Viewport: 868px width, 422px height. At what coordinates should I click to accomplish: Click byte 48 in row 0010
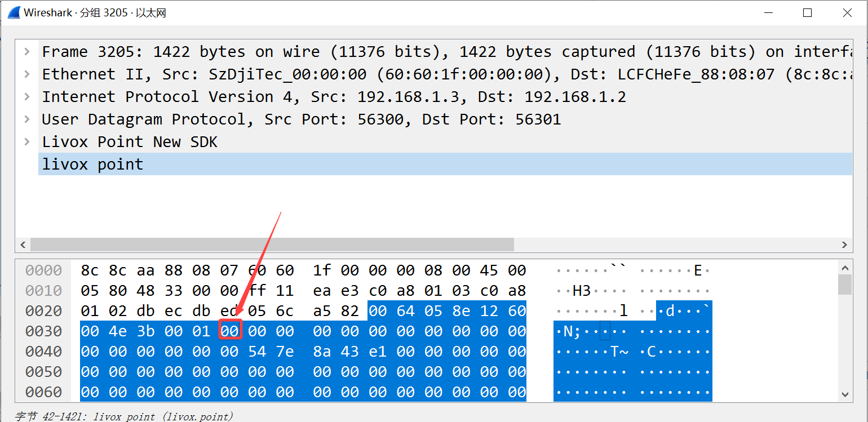pos(145,291)
